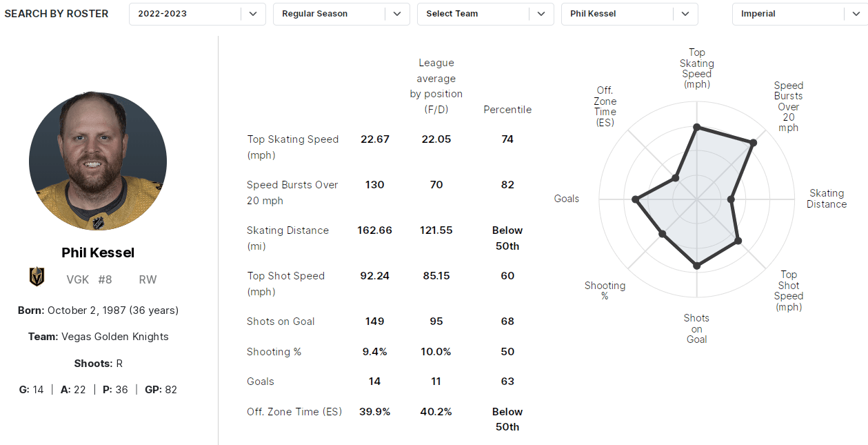Viewport: 868px width, 445px height.
Task: Click the Percentile column header
Action: 507,110
